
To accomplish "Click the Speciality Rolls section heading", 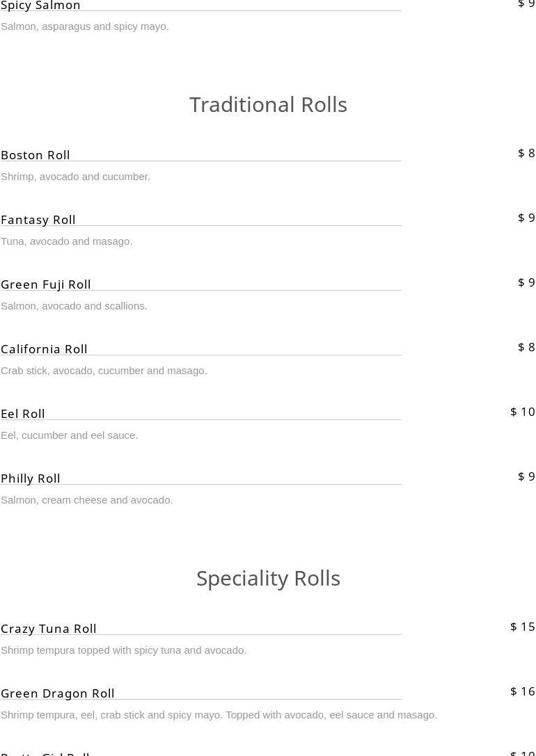I will point(268,578).
